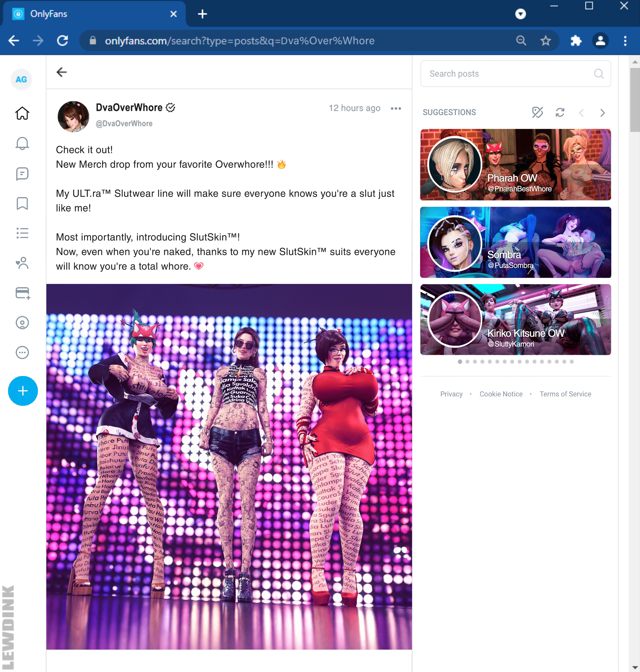Open the Bookmarks icon in sidebar
640x672 pixels.
22,203
